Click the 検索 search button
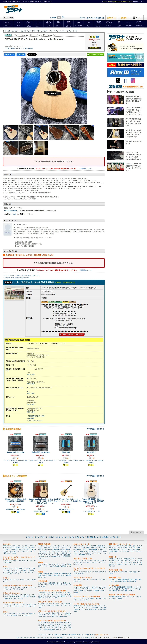 (x=59, y=18)
